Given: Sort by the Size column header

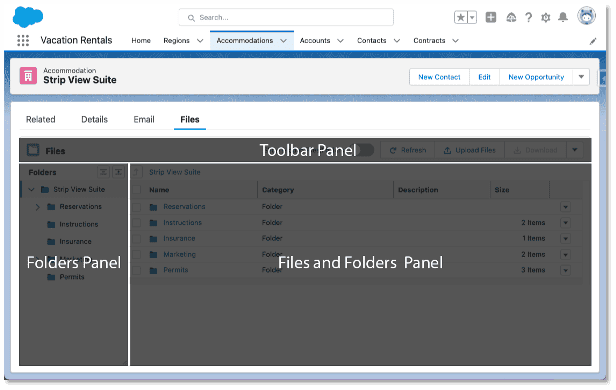Looking at the screenshot, I should 502,190.
